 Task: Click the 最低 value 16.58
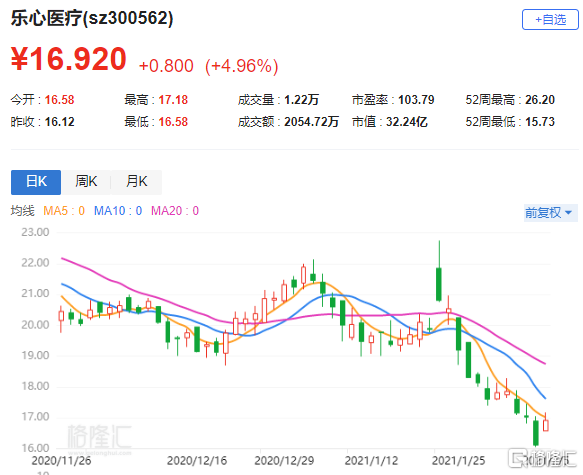point(173,122)
